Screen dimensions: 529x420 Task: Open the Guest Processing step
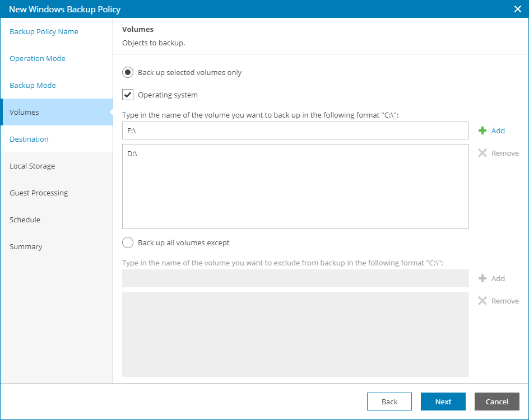pyautogui.click(x=39, y=193)
